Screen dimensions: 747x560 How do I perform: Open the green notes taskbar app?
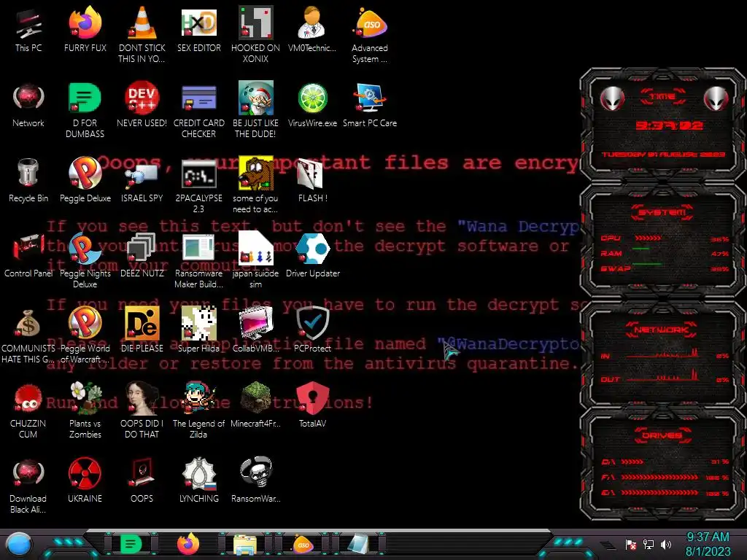click(x=131, y=544)
